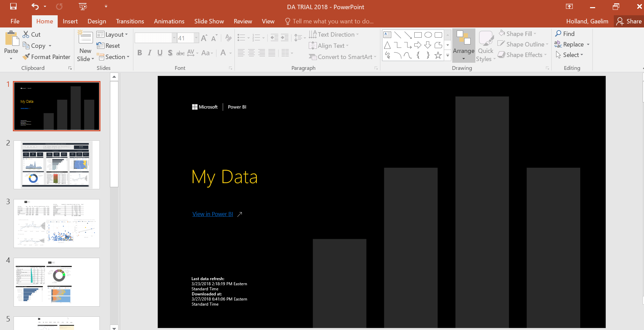644x330 pixels.
Task: Insert a rectangle shape
Action: (x=418, y=34)
